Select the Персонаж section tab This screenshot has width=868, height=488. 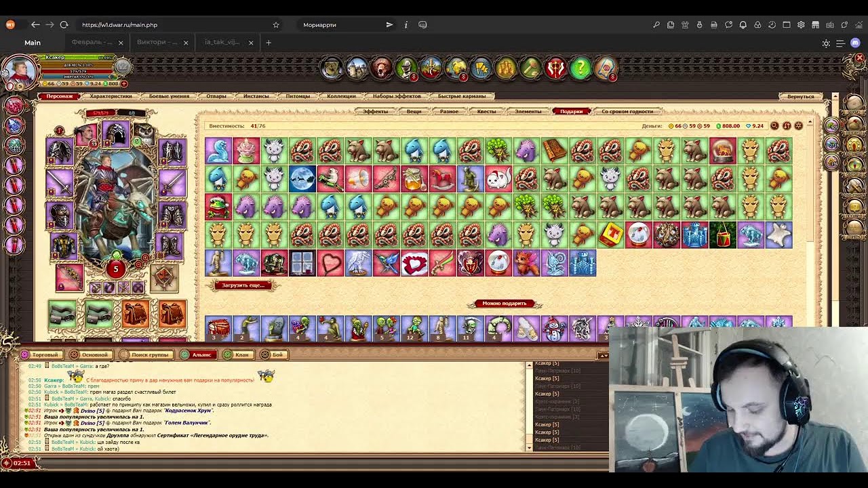[60, 96]
